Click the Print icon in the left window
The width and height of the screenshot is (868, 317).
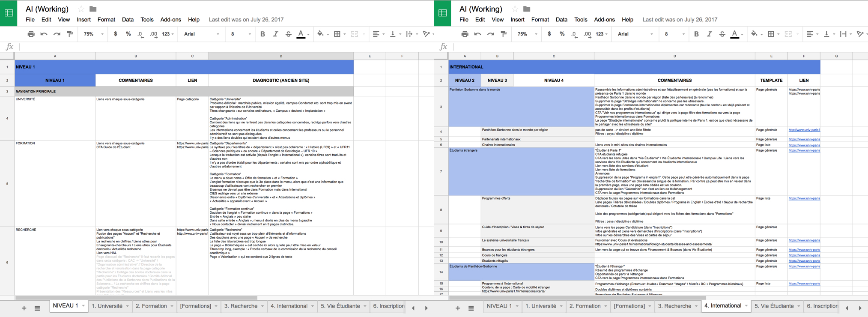[31, 34]
